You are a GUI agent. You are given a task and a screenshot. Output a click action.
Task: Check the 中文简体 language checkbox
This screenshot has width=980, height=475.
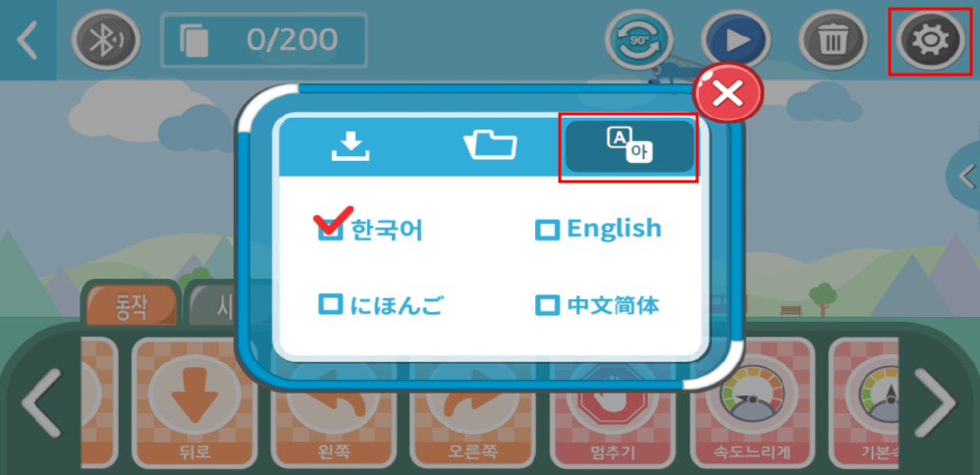(548, 305)
